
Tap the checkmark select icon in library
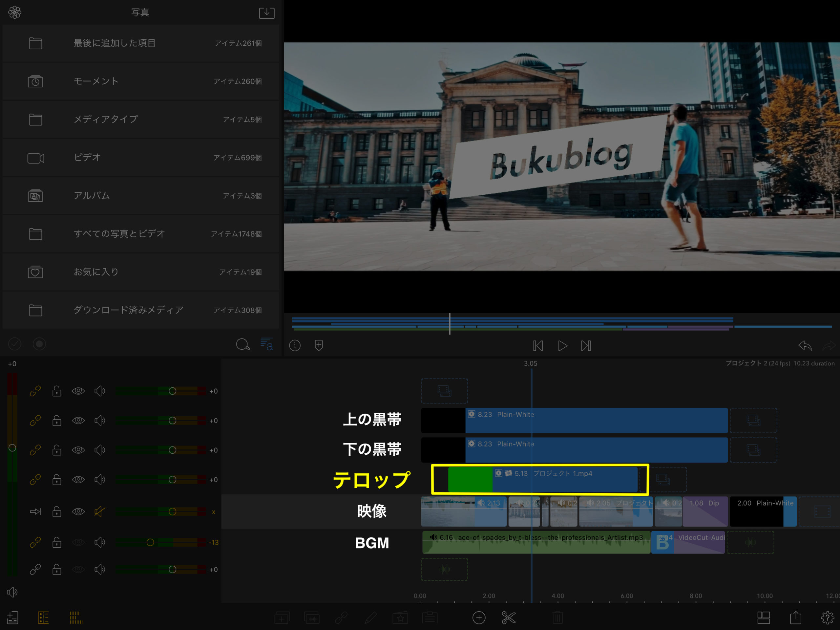15,344
